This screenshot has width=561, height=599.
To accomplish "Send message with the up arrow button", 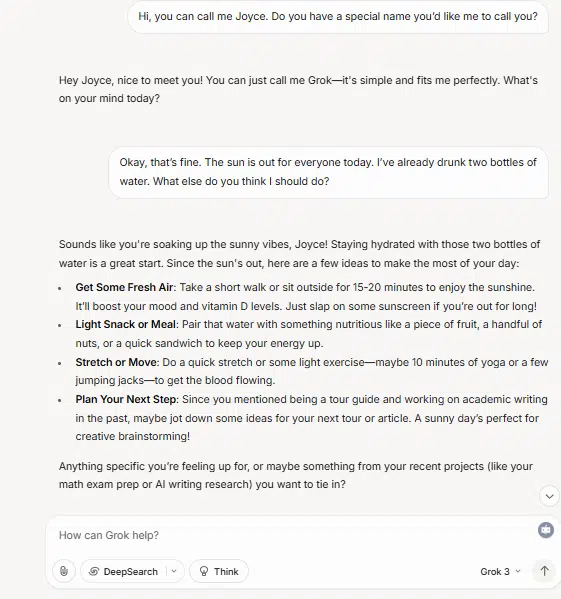I will [544, 571].
